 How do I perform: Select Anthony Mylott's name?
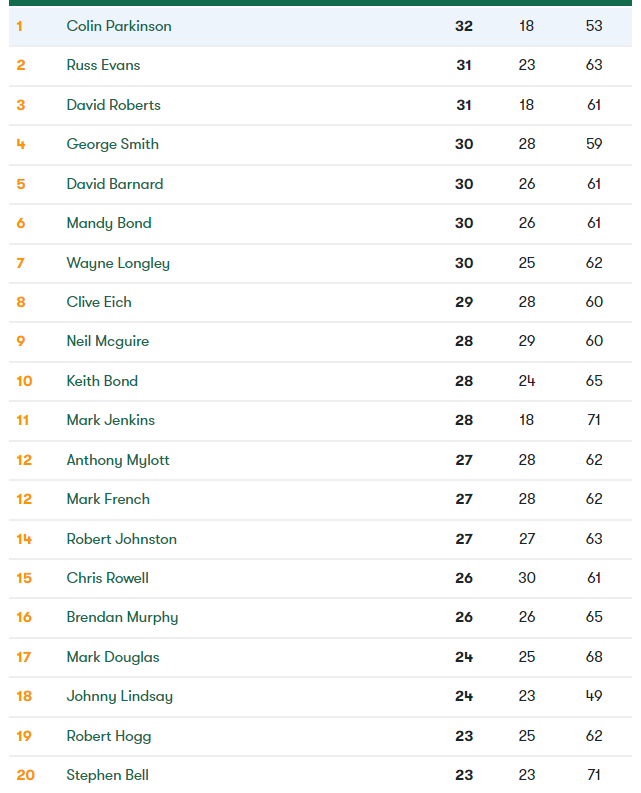click(x=118, y=460)
